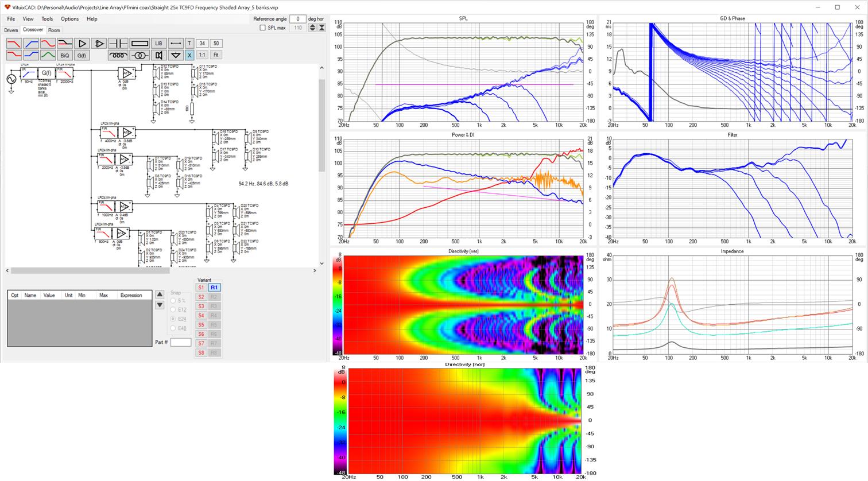Select the green band-pass peak filter tool
The image size is (868, 481).
48,55
